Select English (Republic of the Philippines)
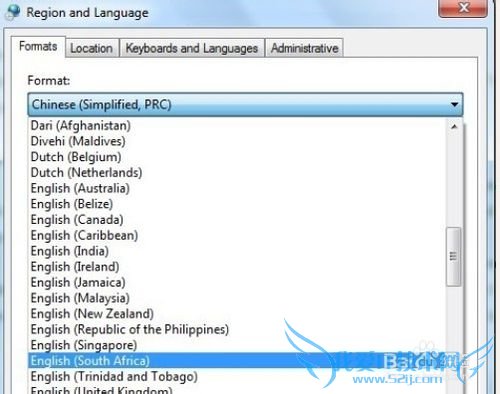This screenshot has width=500, height=394. (237, 329)
